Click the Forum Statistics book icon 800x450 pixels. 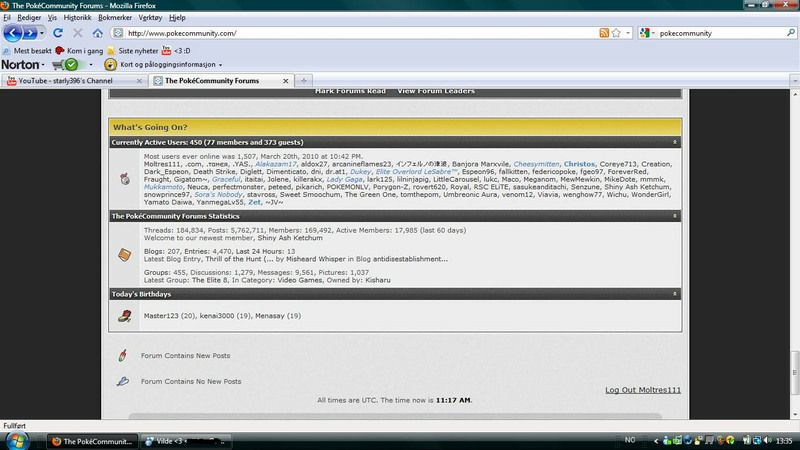pos(124,255)
